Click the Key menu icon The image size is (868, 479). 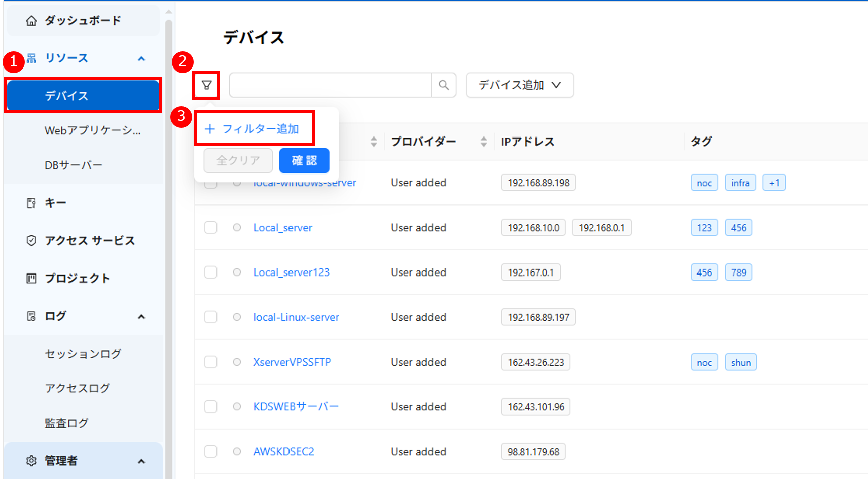[x=31, y=203]
